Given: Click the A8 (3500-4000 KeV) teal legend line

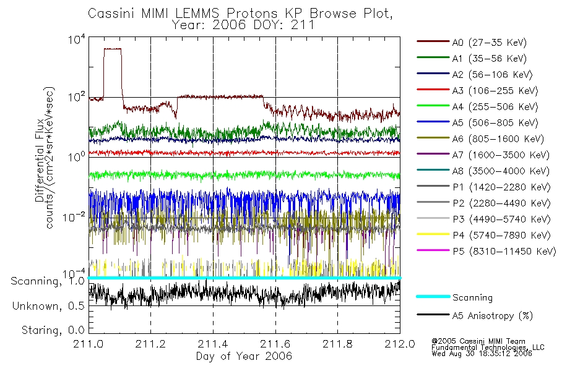Looking at the screenshot, I should (433, 170).
